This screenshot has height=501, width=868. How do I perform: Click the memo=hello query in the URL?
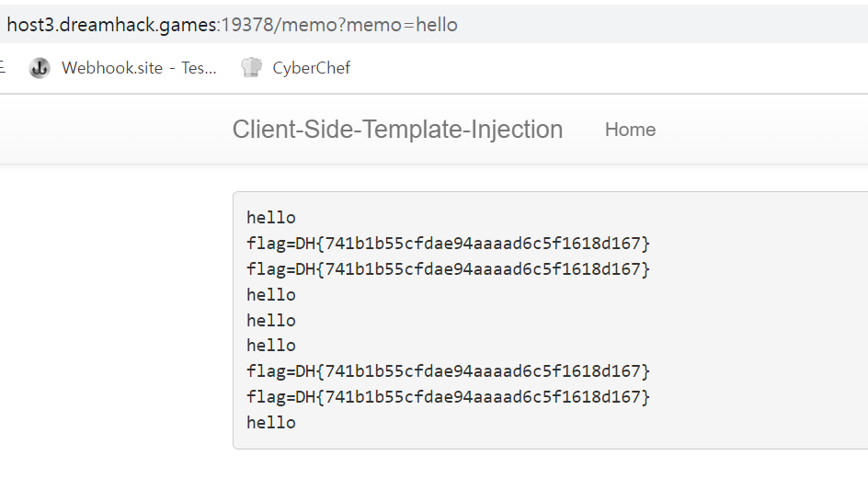point(402,25)
